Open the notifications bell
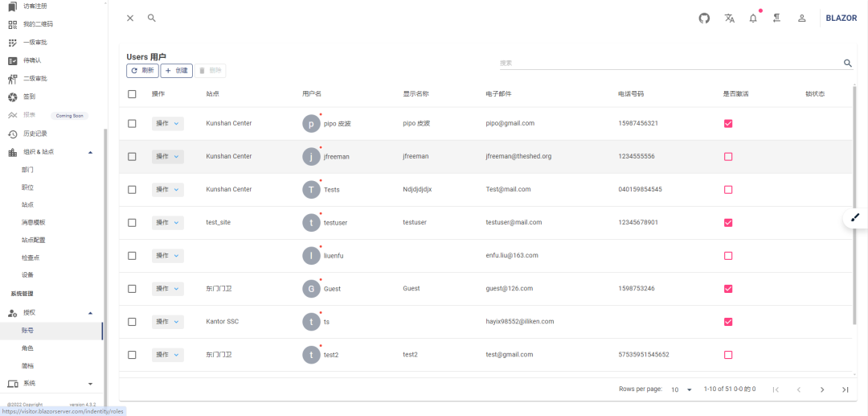Screen dimensions: 868x416 [x=753, y=19]
